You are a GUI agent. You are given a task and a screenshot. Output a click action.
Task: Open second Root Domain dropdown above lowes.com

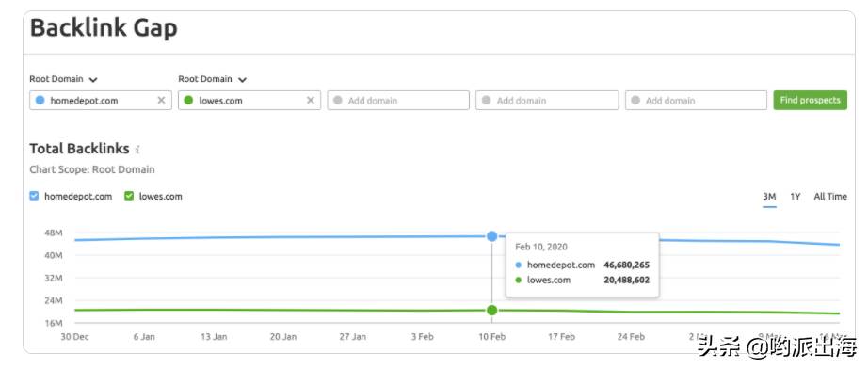click(x=213, y=79)
